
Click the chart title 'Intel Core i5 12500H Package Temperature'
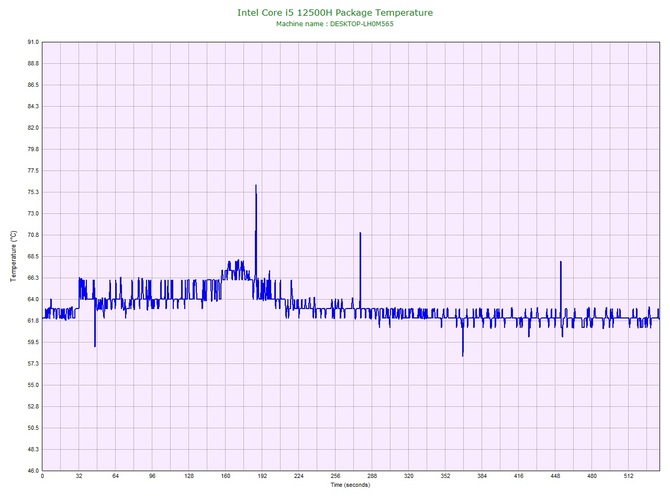point(335,12)
